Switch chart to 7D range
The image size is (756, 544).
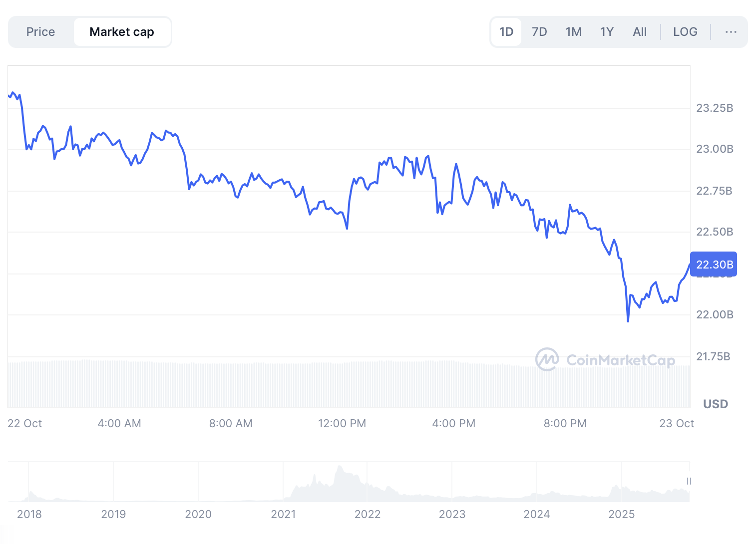pos(539,32)
